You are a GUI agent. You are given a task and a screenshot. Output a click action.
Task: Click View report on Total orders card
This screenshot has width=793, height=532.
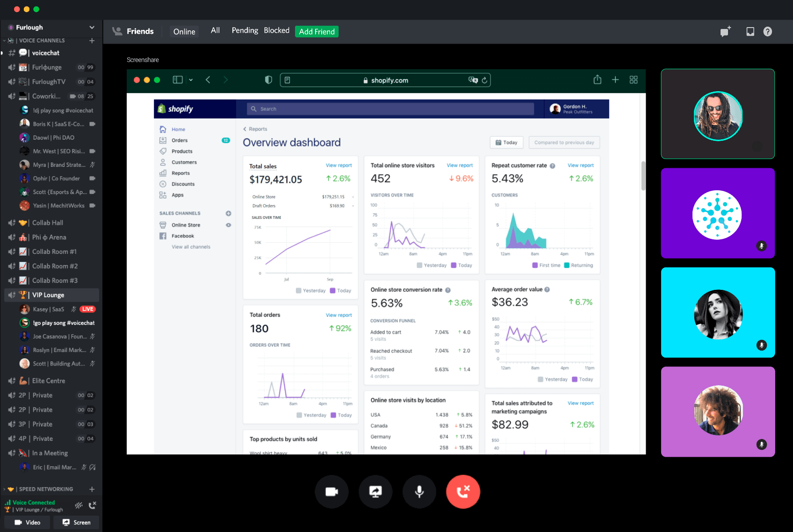click(339, 315)
